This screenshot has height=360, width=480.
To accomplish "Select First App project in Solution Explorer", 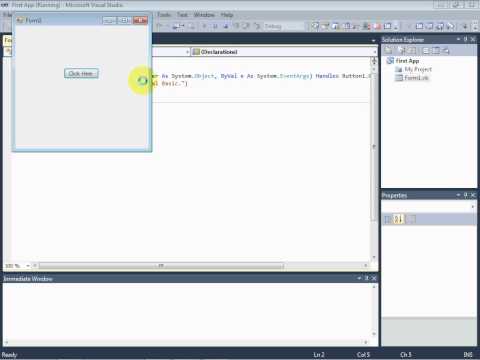I will tap(407, 61).
